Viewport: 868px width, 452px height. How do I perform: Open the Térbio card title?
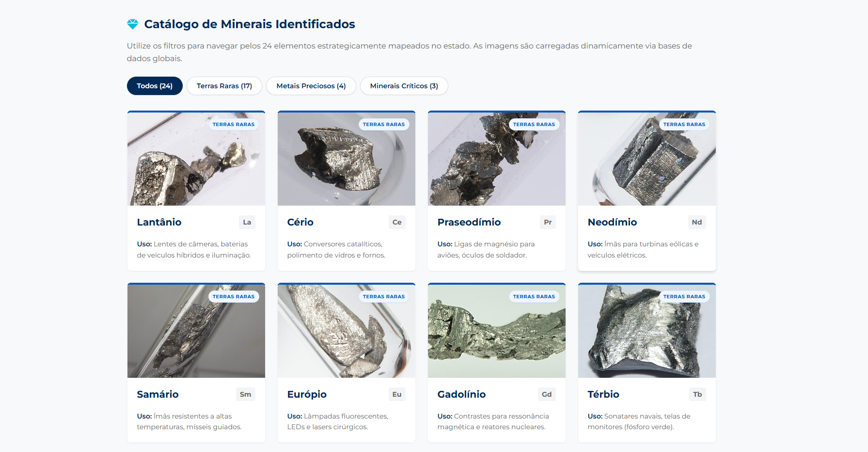[x=603, y=394]
